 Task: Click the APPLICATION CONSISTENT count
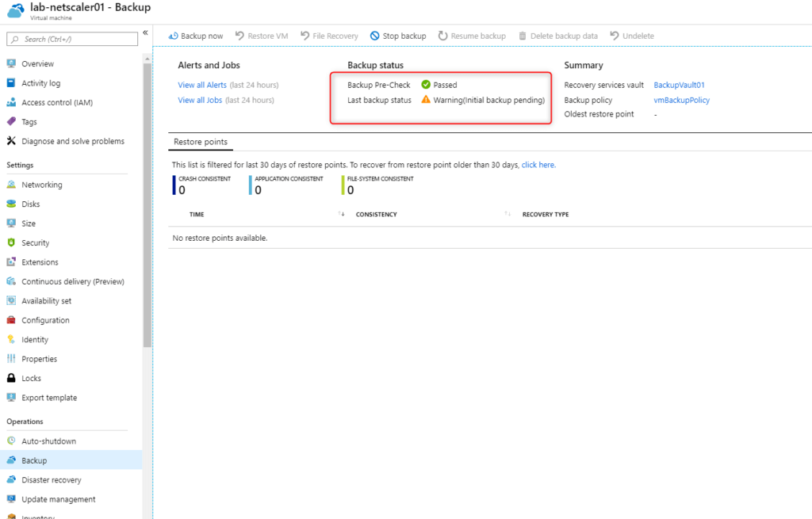tap(258, 190)
